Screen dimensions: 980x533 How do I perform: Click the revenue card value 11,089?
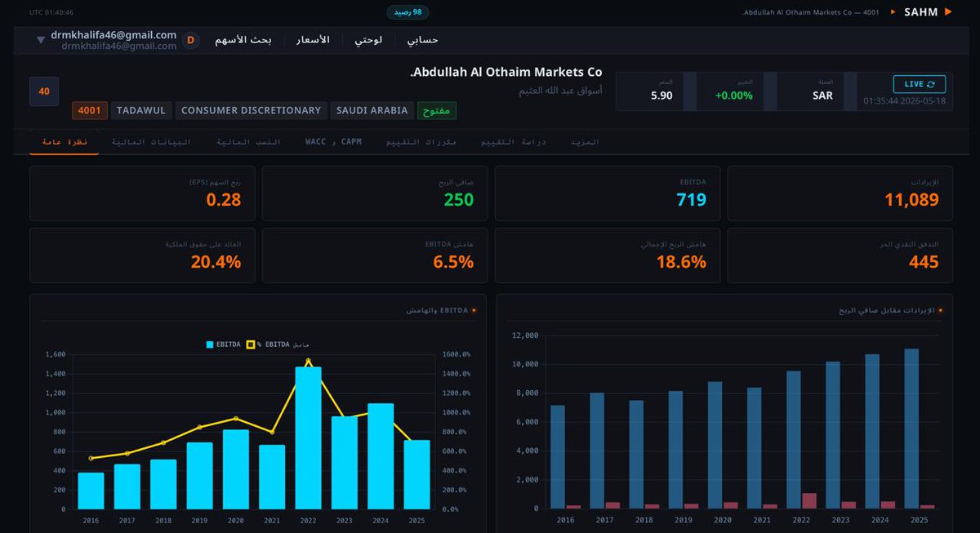point(911,199)
